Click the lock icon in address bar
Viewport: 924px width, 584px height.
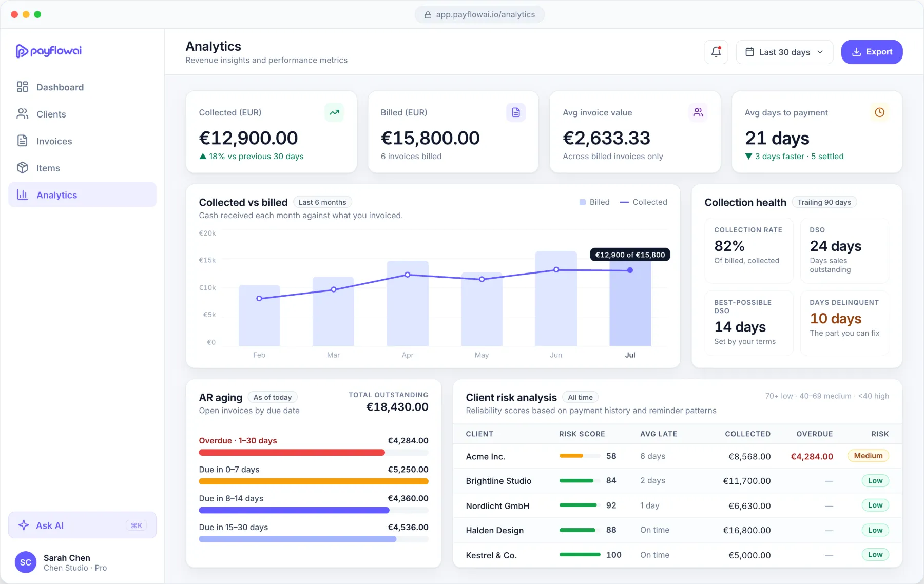[428, 15]
